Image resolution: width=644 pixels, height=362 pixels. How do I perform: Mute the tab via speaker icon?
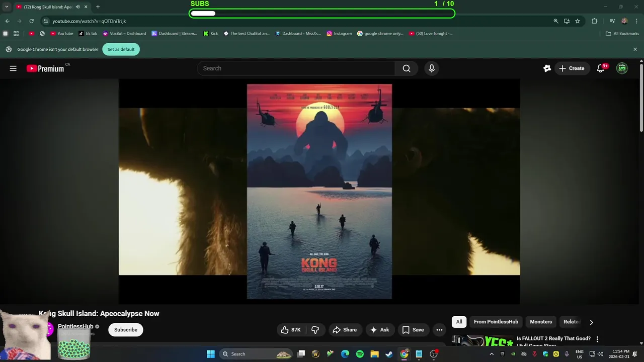click(78, 7)
